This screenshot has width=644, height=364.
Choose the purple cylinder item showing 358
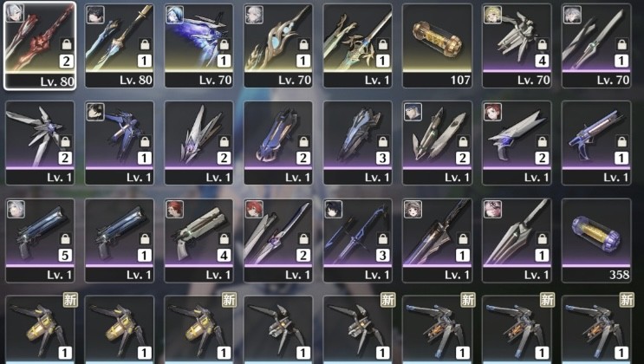click(x=596, y=241)
